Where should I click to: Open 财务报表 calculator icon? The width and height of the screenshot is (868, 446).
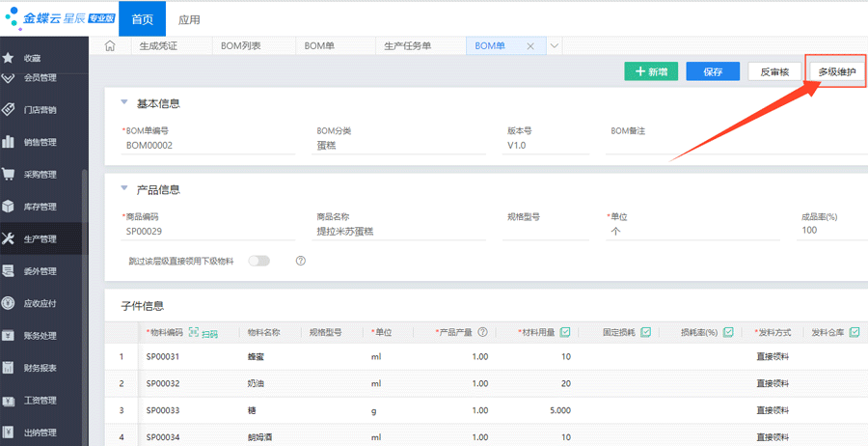(x=8, y=368)
